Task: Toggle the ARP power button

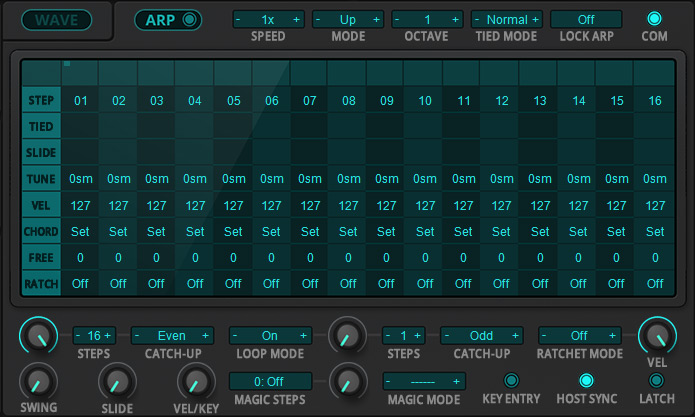Action: (187, 19)
